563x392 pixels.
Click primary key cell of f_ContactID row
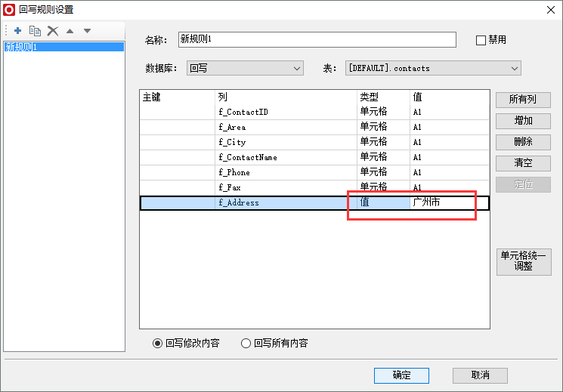[x=177, y=112]
